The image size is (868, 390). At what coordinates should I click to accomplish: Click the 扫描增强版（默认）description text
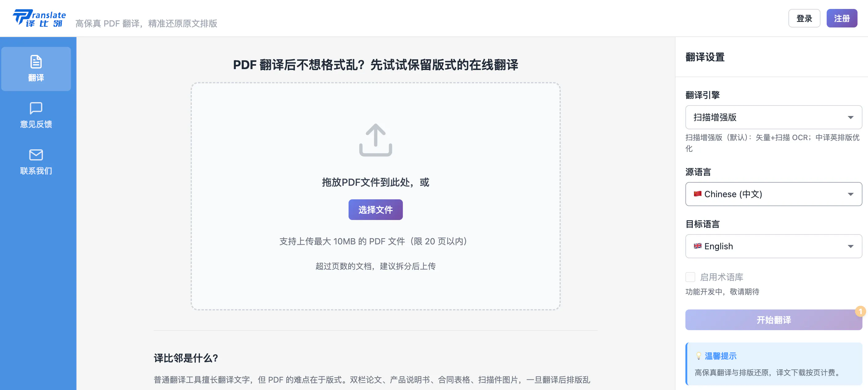pos(772,143)
